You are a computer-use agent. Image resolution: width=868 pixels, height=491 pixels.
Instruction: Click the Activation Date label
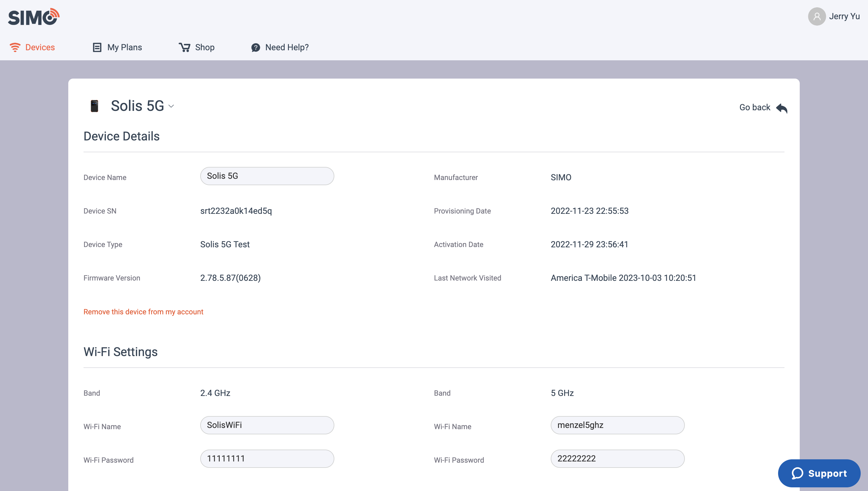coord(458,245)
